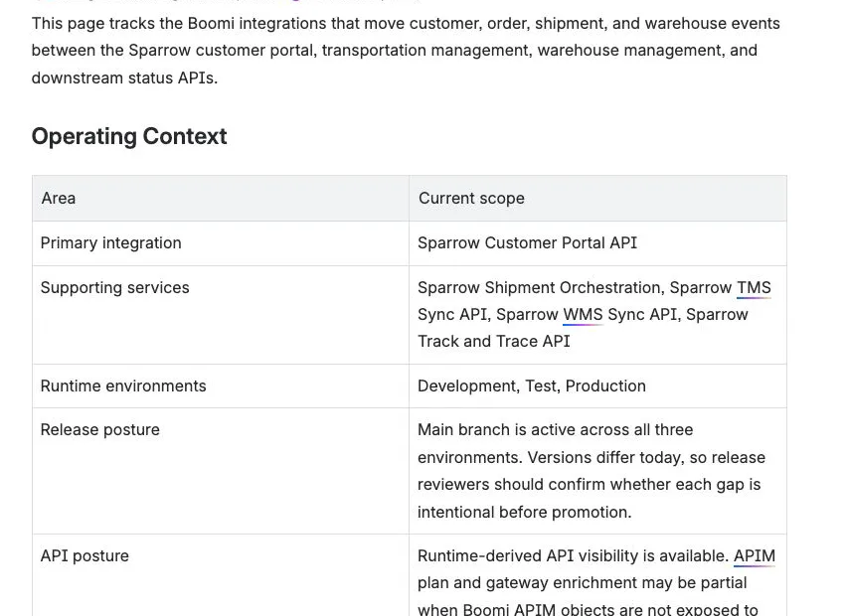The width and height of the screenshot is (845, 616).
Task: Click the underlined 'TMS' abbreviation
Action: [754, 287]
